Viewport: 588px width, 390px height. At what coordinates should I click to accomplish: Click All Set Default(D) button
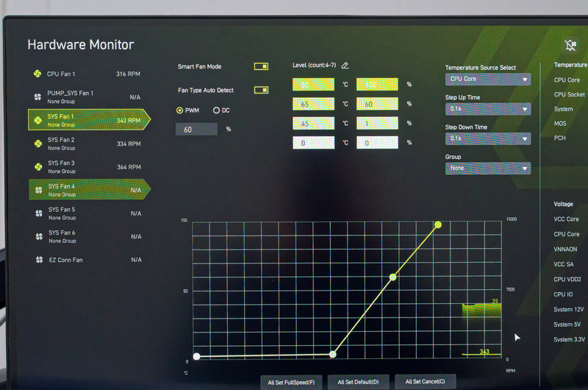pyautogui.click(x=358, y=382)
